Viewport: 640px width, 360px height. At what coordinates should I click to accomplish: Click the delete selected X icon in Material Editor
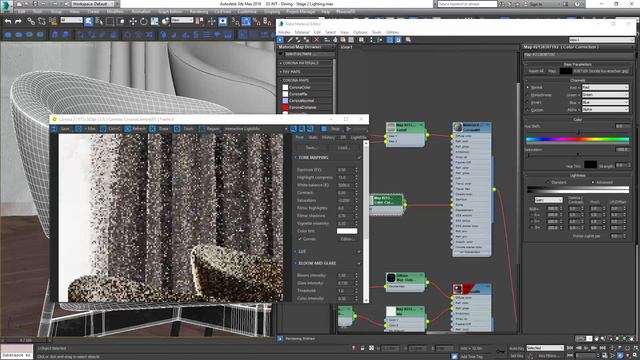316,40
